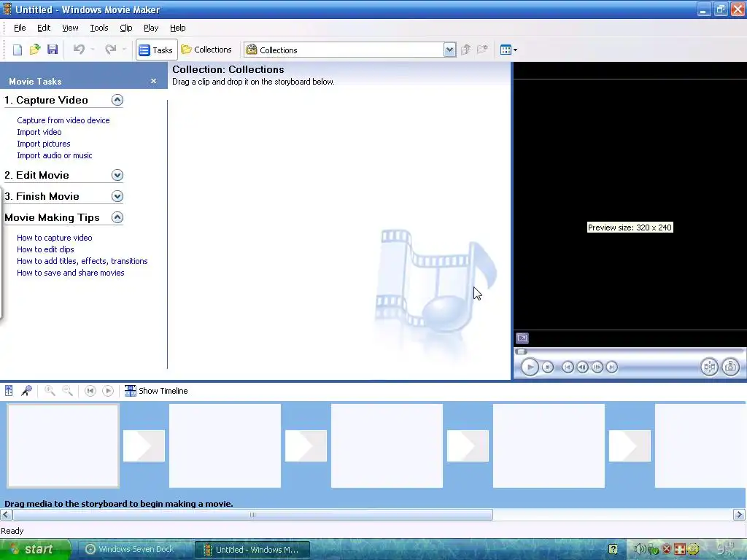Click the volume icon in system tray
This screenshot has height=560, width=747.
coord(640,550)
